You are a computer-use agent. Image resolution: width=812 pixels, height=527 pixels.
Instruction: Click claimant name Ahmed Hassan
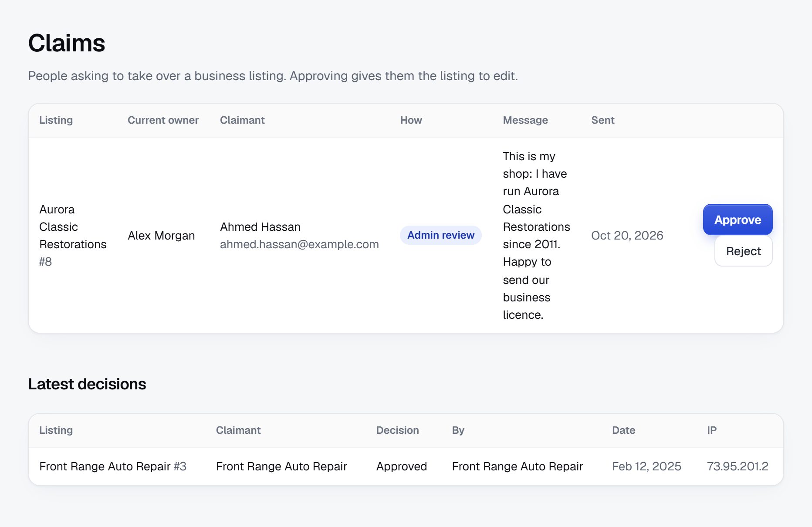[260, 227]
